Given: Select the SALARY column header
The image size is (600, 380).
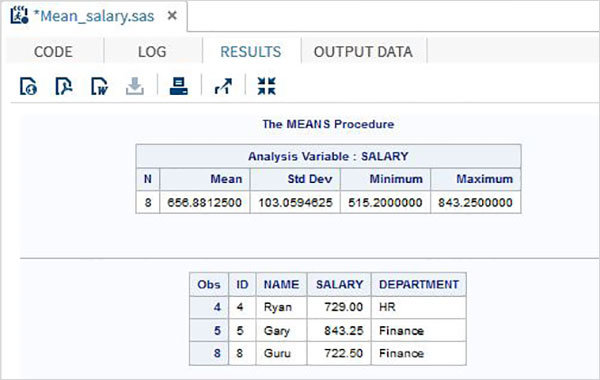Looking at the screenshot, I should [339, 284].
